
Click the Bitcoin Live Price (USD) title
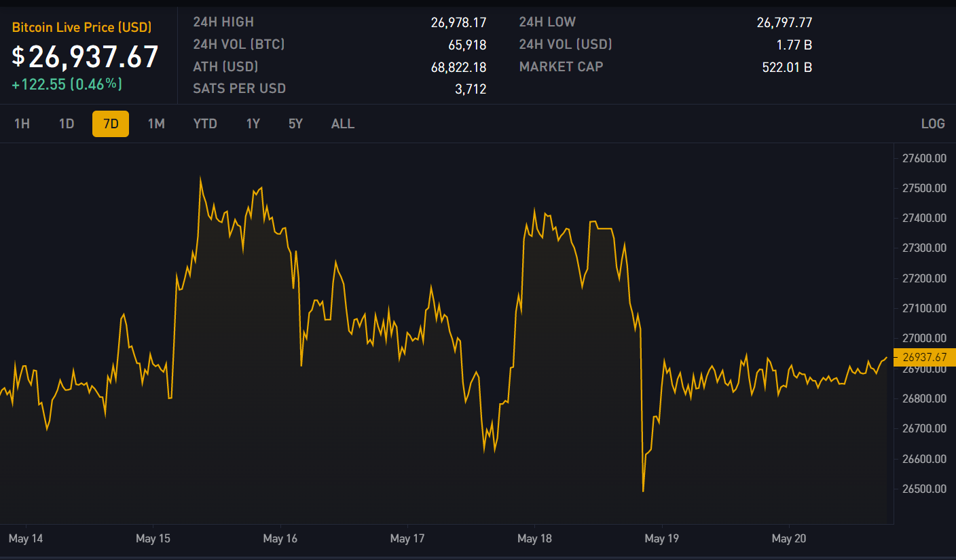pos(81,28)
